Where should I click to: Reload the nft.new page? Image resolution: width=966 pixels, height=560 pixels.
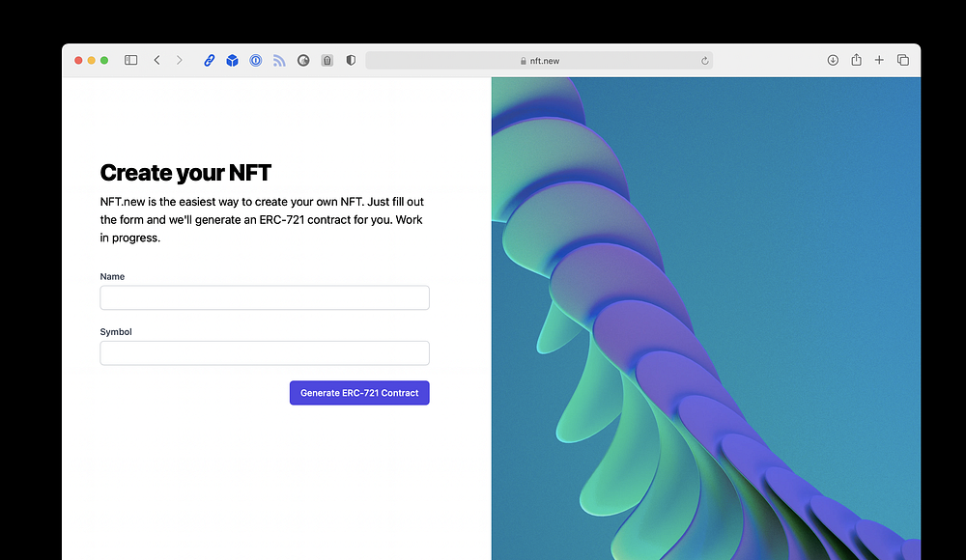[705, 61]
